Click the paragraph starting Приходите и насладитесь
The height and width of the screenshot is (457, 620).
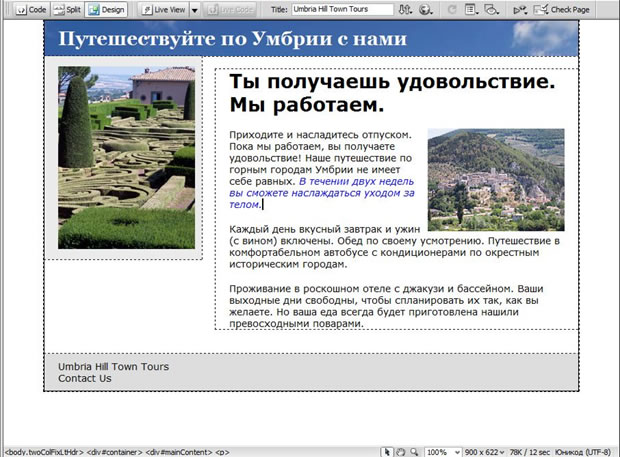(322, 170)
